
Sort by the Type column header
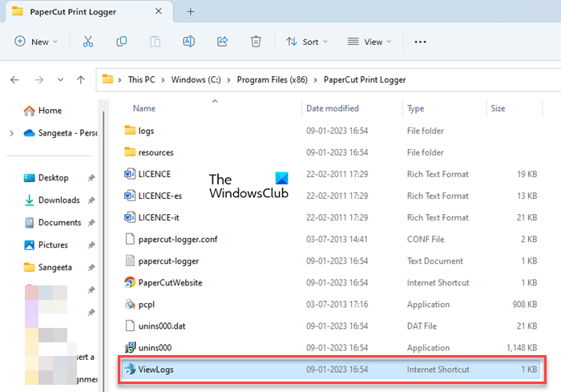click(415, 108)
